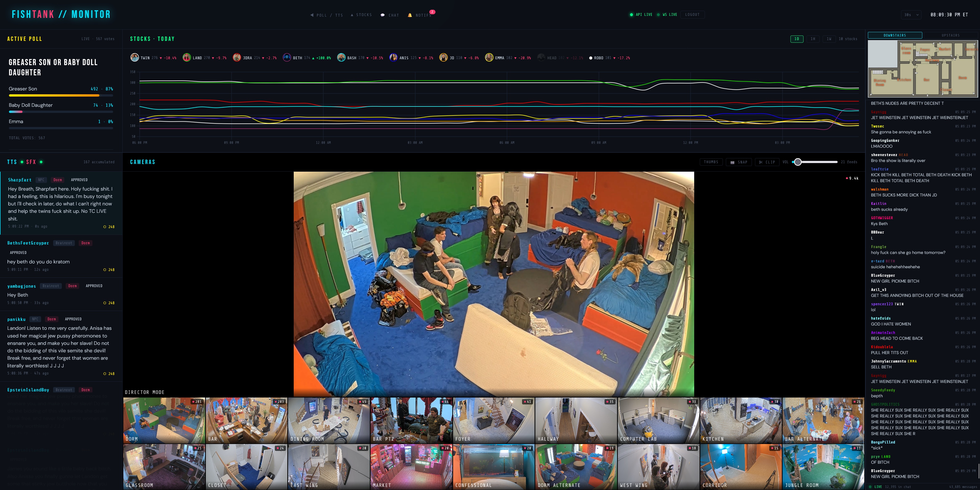Open the KITCHEN camera thumbnail
The width and height of the screenshot is (980, 490).
click(740, 420)
